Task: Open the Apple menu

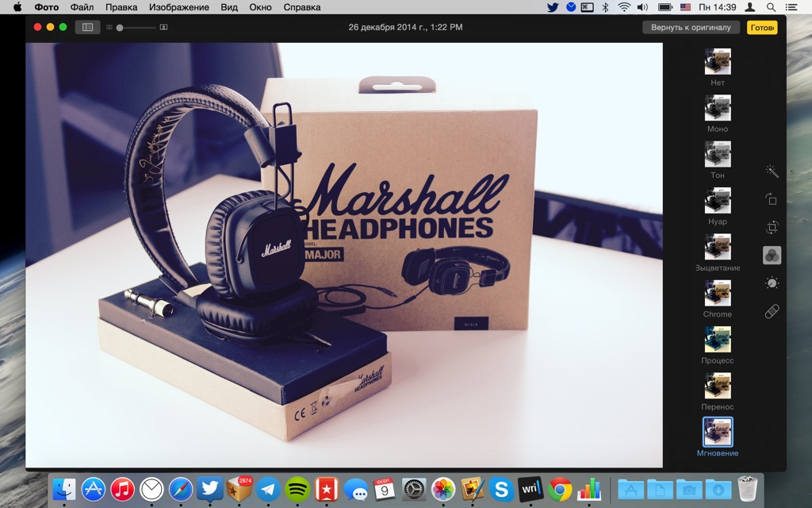Action: pyautogui.click(x=17, y=7)
